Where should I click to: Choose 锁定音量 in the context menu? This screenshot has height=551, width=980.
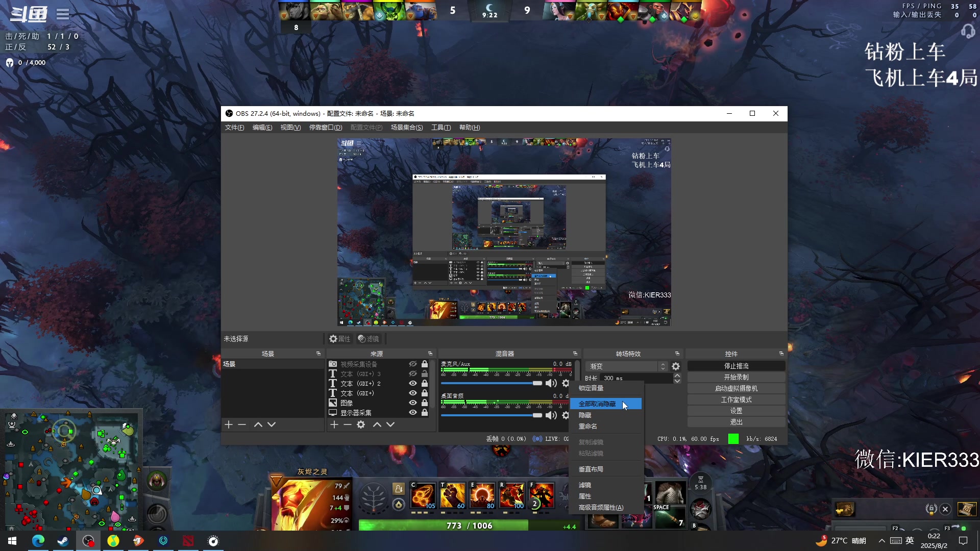click(x=606, y=388)
